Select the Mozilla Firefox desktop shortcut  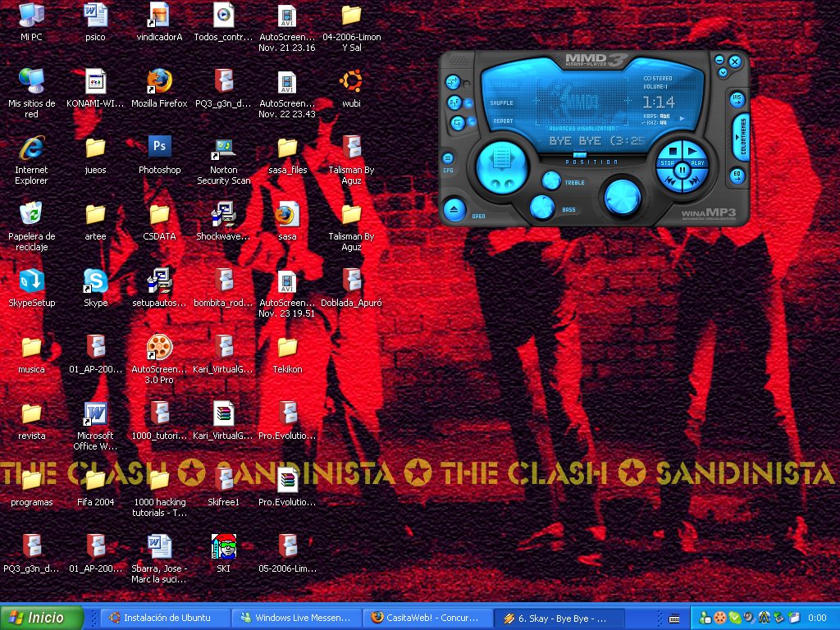point(159,89)
